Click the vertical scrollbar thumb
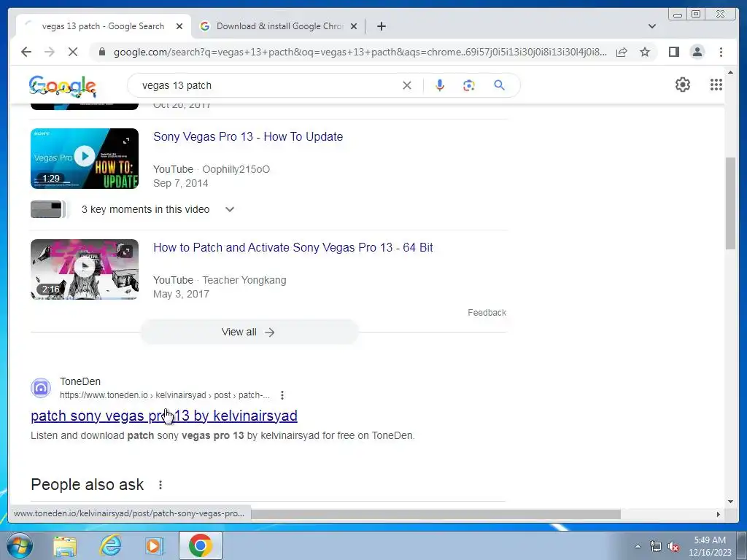 [x=730, y=203]
